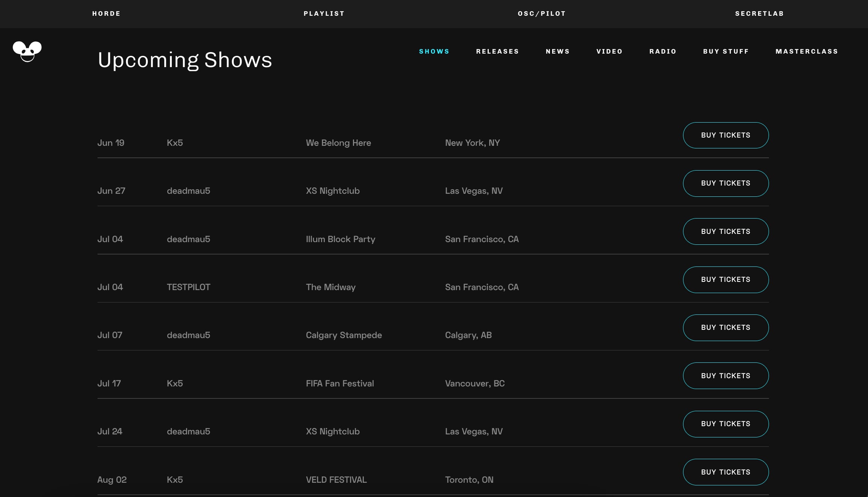
Task: Buy tickets for Jun 27 XS Nightclub
Action: pyautogui.click(x=726, y=183)
